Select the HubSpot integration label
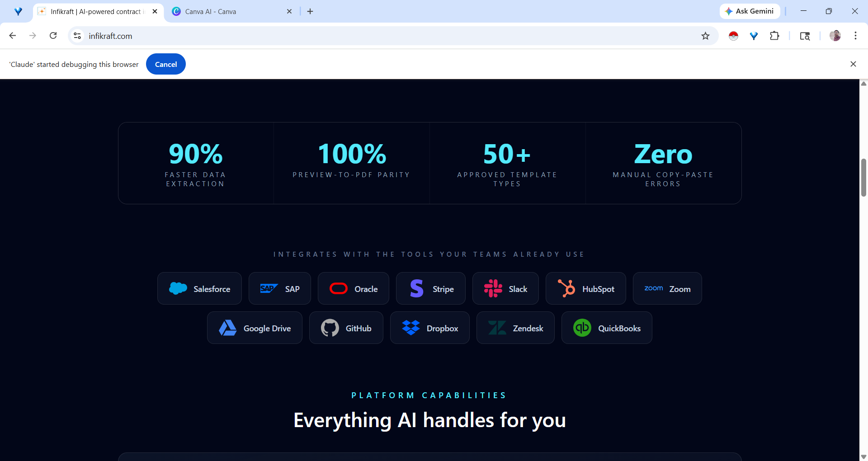The height and width of the screenshot is (461, 868). point(599,289)
